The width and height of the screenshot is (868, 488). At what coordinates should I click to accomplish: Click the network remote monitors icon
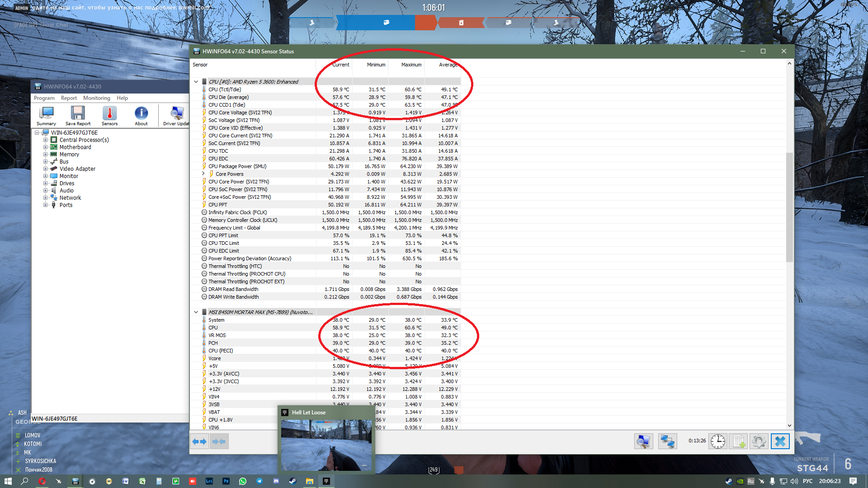click(x=667, y=441)
